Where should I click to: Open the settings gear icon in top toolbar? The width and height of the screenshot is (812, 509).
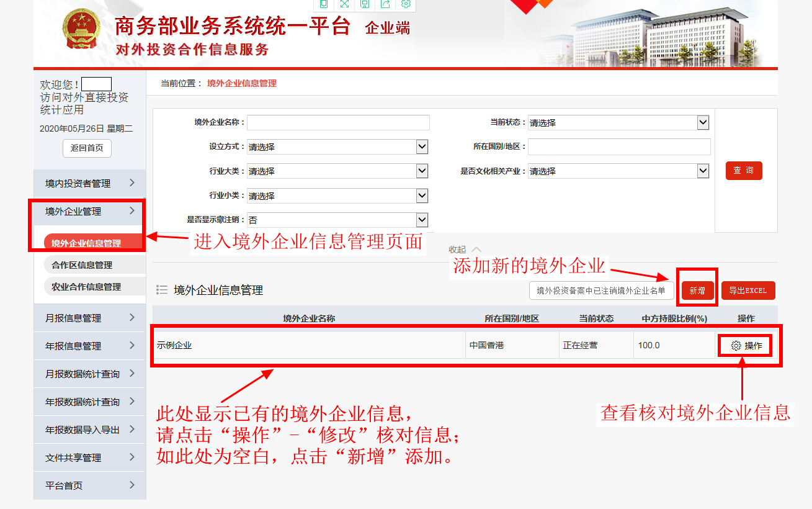pyautogui.click(x=406, y=4)
